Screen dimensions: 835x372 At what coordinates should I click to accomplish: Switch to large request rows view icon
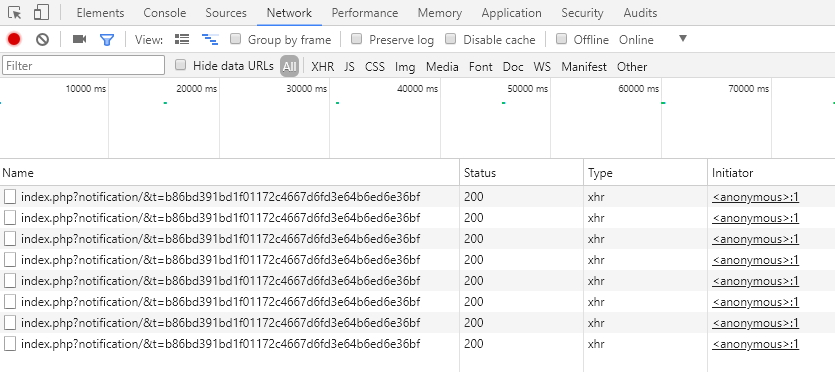[182, 39]
